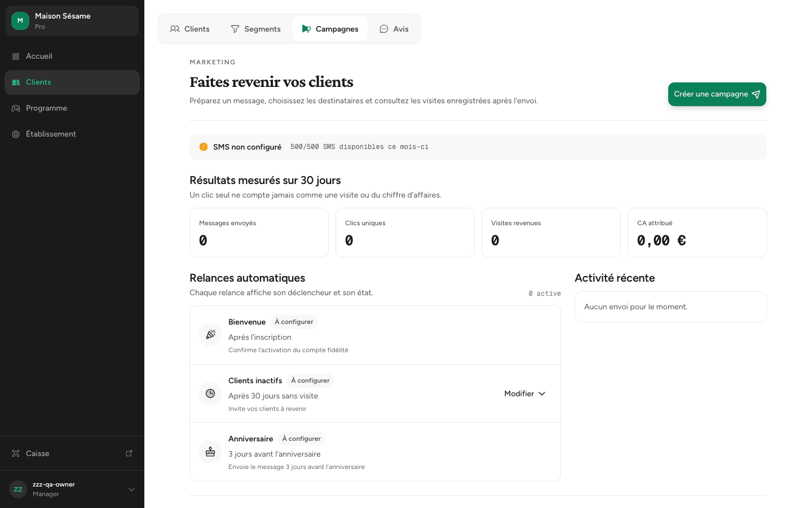The height and width of the screenshot is (508, 812).
Task: Click the funnel icon on the Segments tab
Action: coord(235,29)
